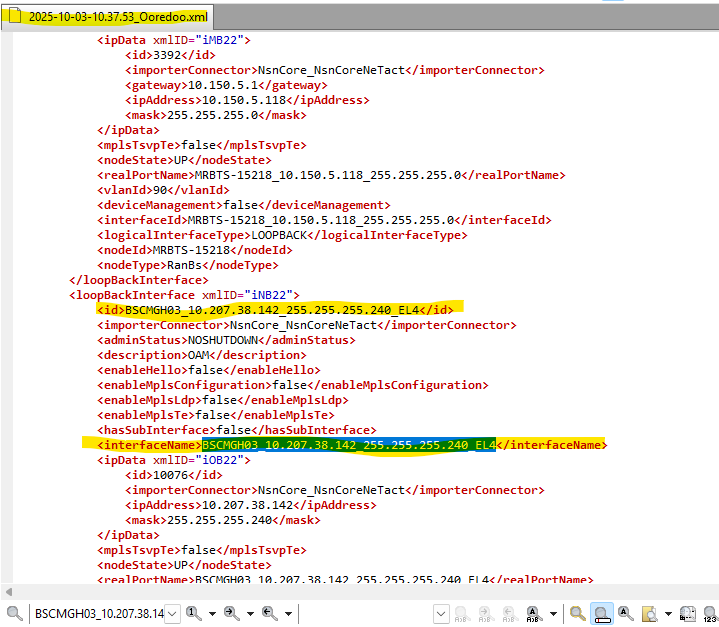The image size is (719, 627).
Task: Click the Replace All A-B icon
Action: (x=533, y=613)
